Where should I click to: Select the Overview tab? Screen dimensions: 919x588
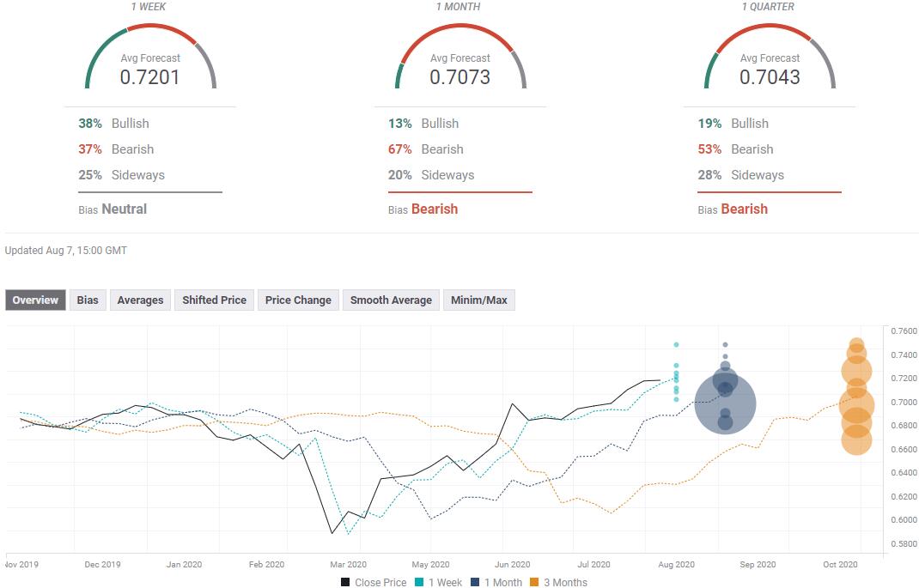[35, 300]
